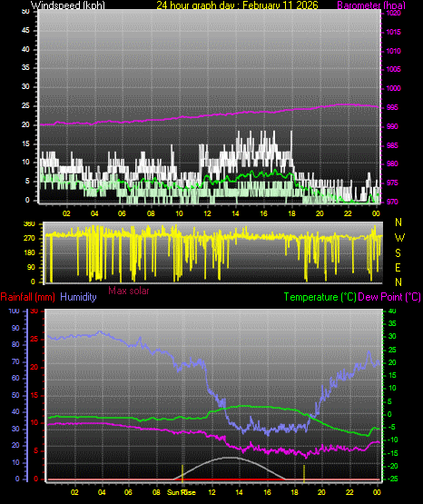Viewport: 423px width, 504px height.
Task: Click the 970 barometer scale value
Action: tap(392, 202)
